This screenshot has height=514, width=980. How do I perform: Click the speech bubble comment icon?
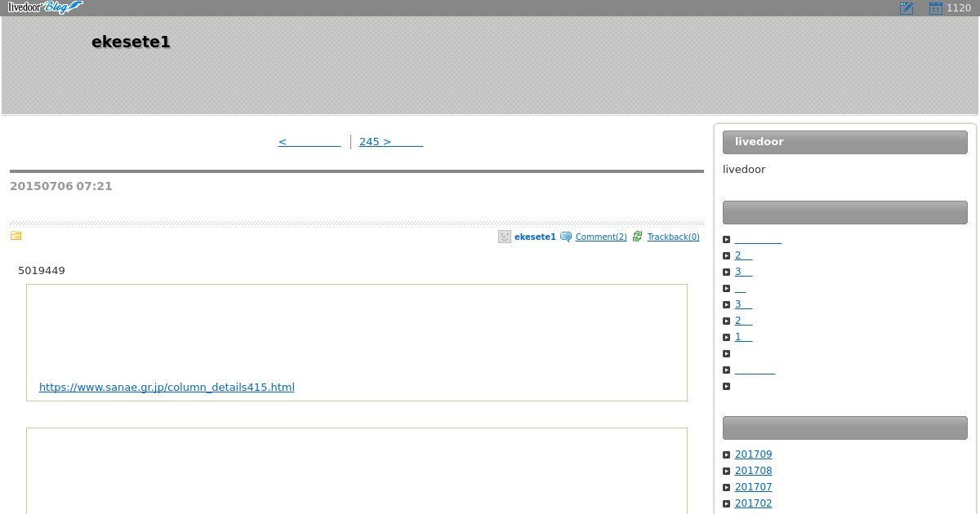(x=566, y=237)
